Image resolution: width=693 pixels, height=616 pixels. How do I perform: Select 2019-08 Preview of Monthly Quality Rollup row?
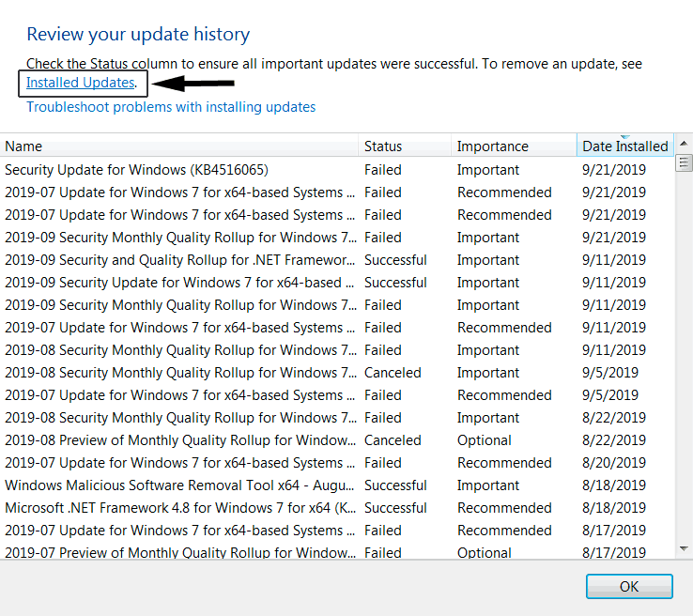pos(337,440)
